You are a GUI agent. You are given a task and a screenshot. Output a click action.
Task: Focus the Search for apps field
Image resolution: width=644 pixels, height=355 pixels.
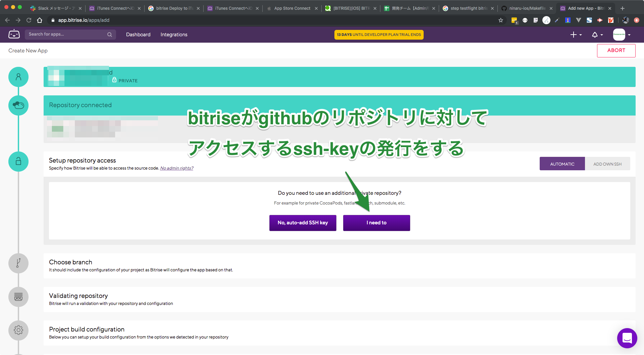(70, 35)
